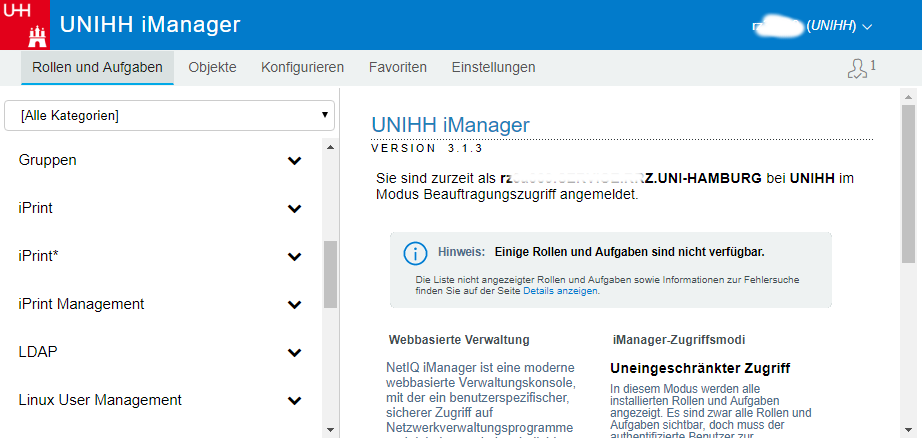Select the Linux User Management label

(x=100, y=400)
